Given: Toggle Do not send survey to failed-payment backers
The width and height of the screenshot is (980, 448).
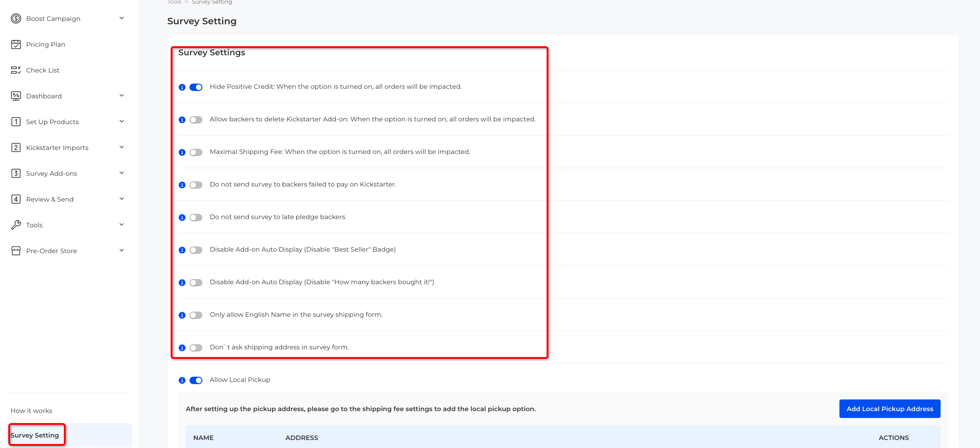Looking at the screenshot, I should point(196,185).
